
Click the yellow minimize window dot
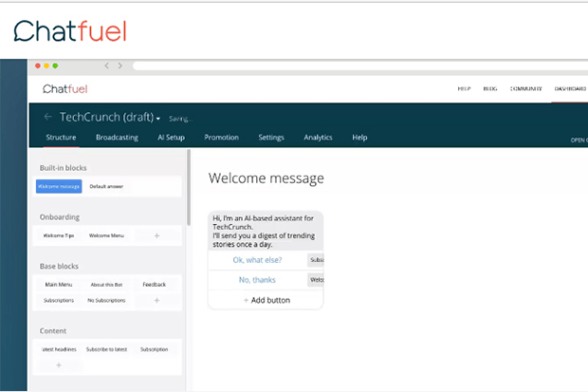tap(46, 65)
